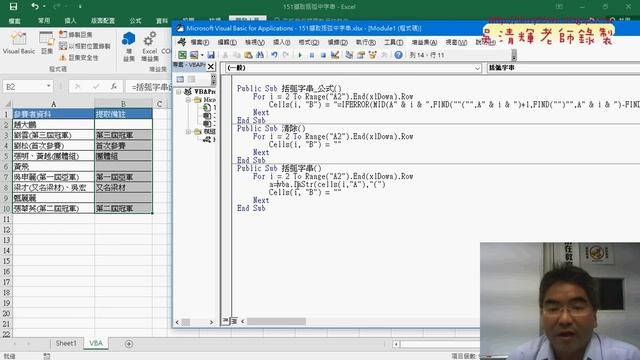Switch to Excel Insert tab (插入)

tap(70, 20)
